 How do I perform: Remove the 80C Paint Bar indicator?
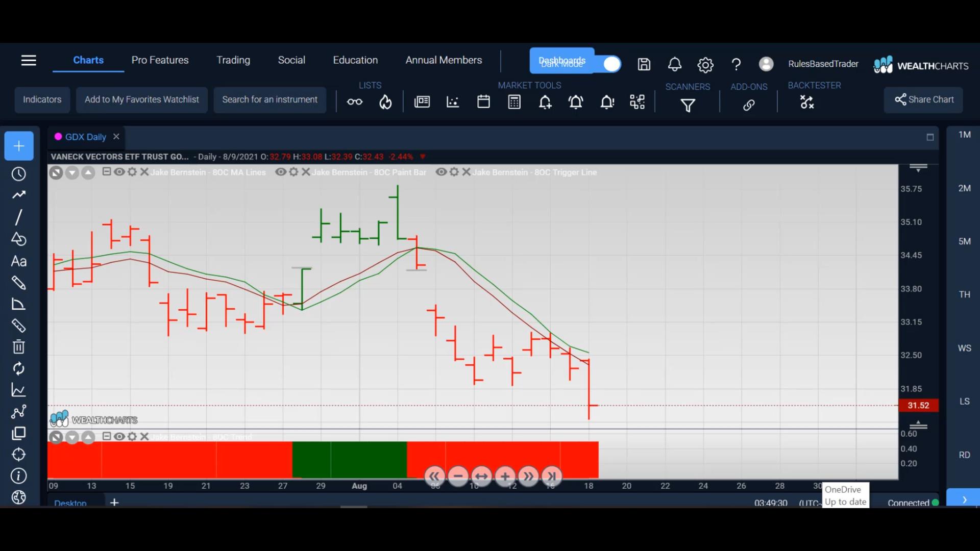tap(306, 172)
